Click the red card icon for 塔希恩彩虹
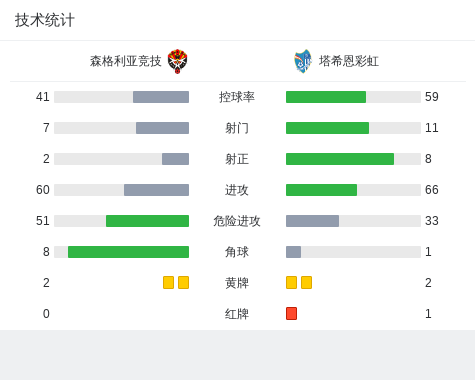 point(291,314)
